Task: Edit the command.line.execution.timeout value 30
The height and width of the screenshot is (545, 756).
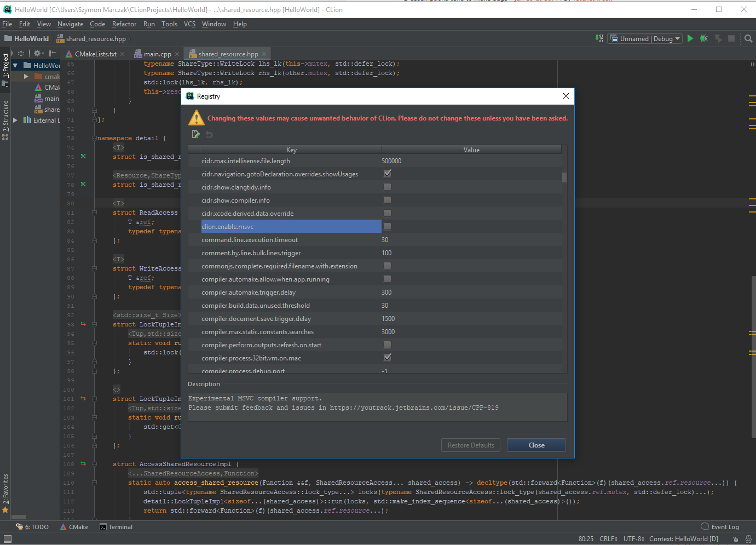Action: [471, 240]
